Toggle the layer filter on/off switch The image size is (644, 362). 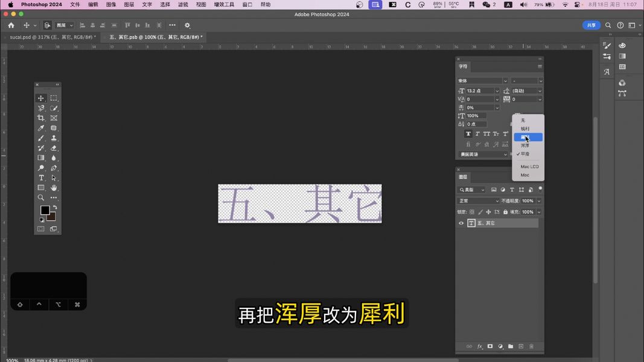(x=540, y=189)
